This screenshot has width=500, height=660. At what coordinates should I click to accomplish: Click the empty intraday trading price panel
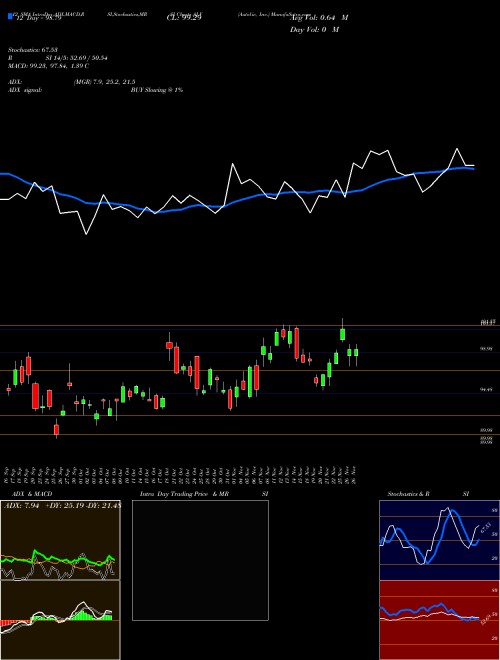[200, 560]
